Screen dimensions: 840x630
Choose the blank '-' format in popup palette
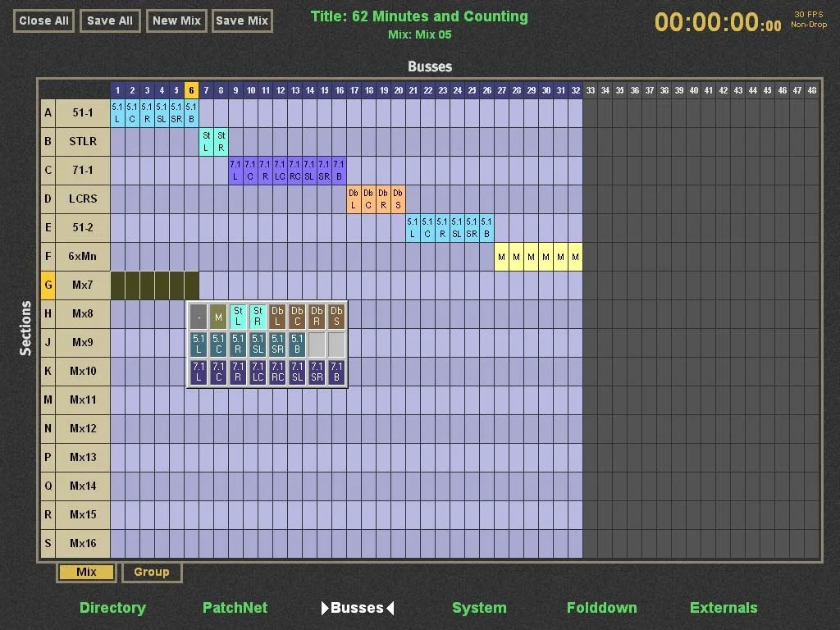[x=199, y=317]
